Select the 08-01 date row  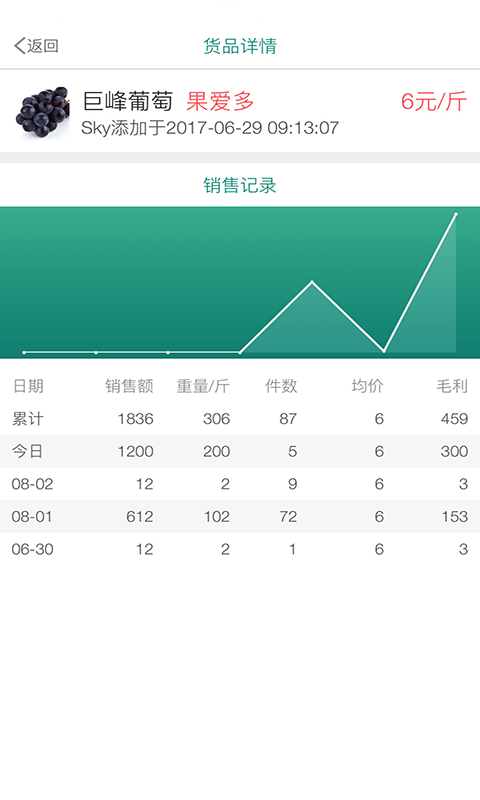tap(240, 516)
